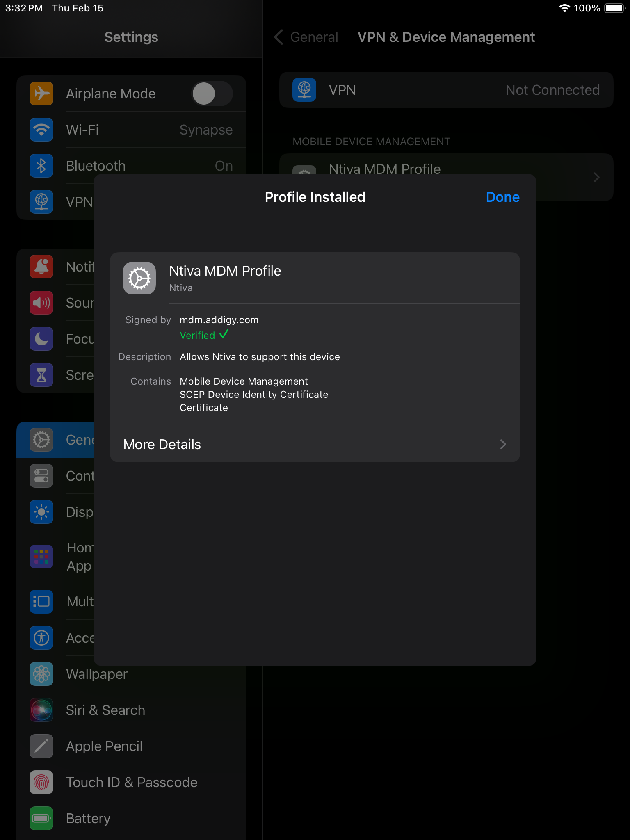Screen dimensions: 630x840
Task: Open Ntiva MDM Profile under Mobile Device Management
Action: tap(446, 177)
